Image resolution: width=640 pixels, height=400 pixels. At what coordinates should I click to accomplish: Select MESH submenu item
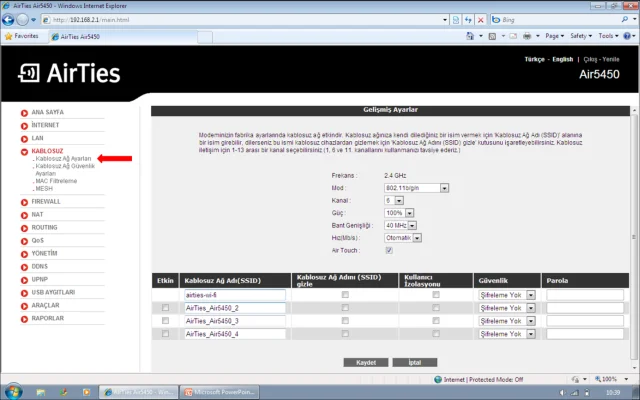44,189
